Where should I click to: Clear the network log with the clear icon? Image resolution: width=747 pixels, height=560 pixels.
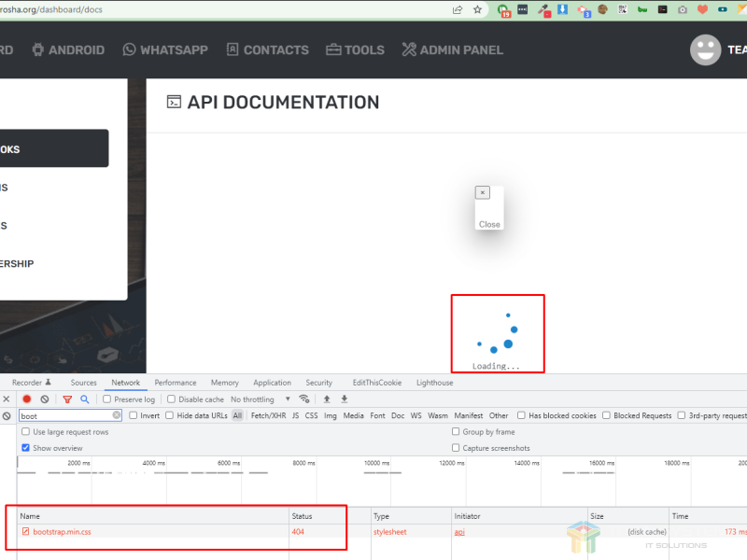44,399
